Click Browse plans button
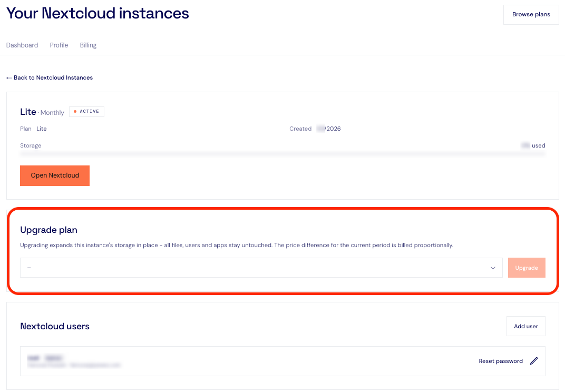 (531, 14)
